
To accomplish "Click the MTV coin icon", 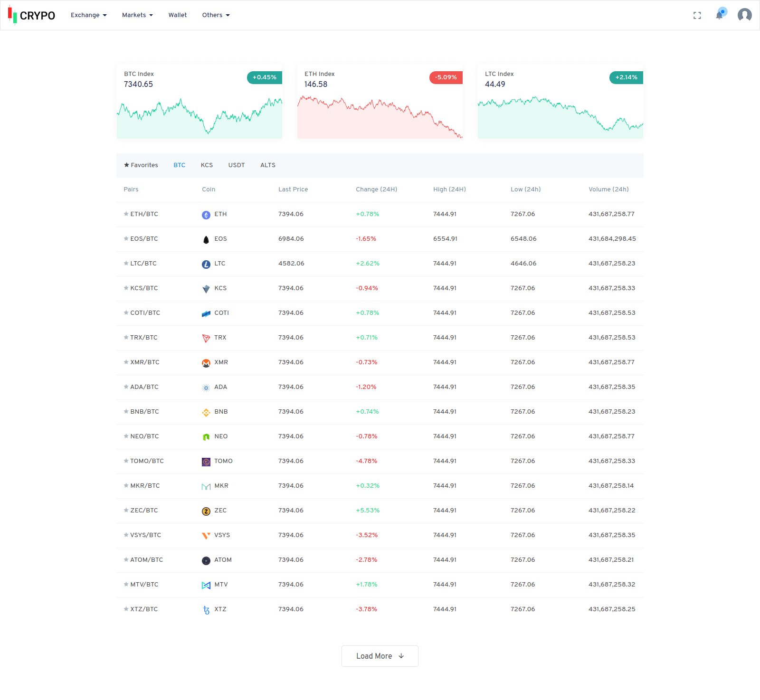I will click(x=206, y=585).
